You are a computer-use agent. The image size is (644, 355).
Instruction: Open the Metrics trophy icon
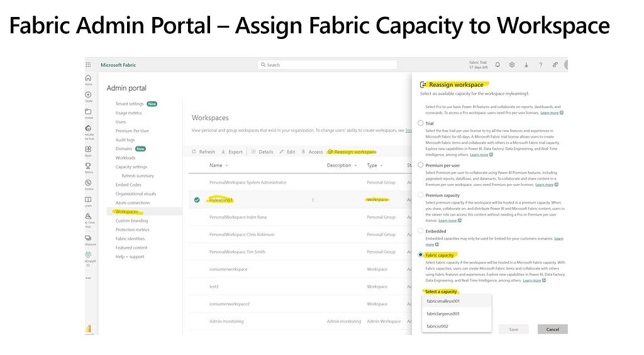click(88, 166)
